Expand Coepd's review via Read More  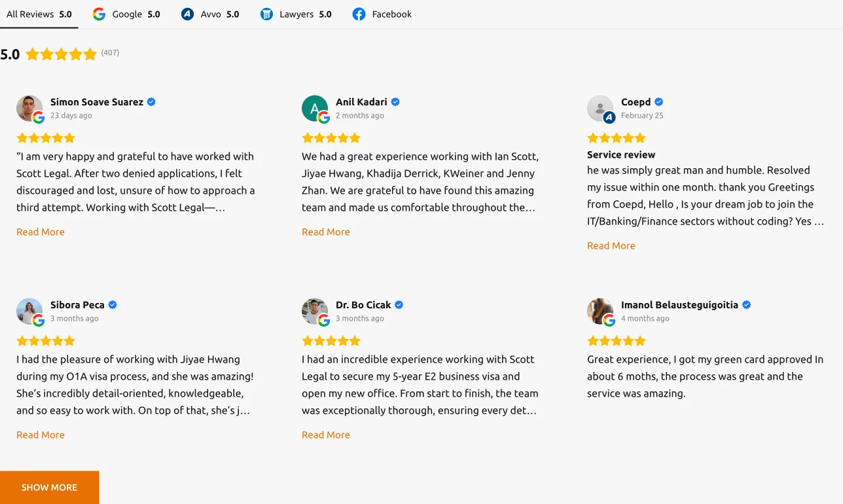[x=611, y=245]
